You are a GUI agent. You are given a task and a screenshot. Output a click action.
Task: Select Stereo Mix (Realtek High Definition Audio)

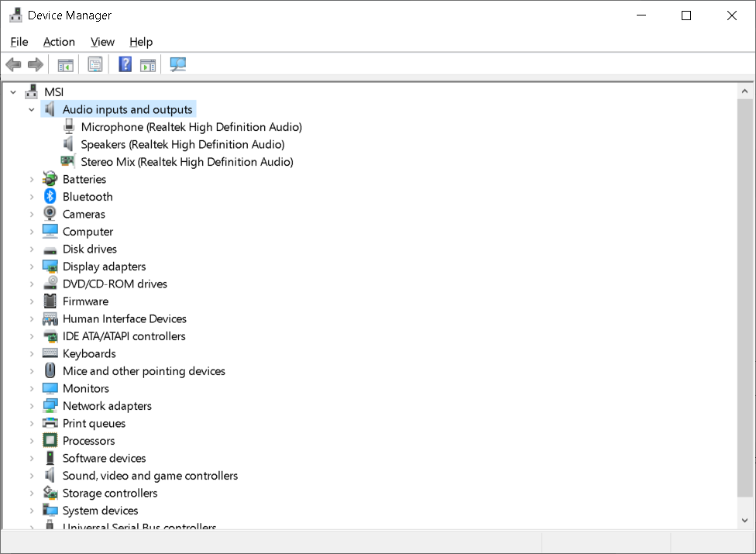[187, 161]
